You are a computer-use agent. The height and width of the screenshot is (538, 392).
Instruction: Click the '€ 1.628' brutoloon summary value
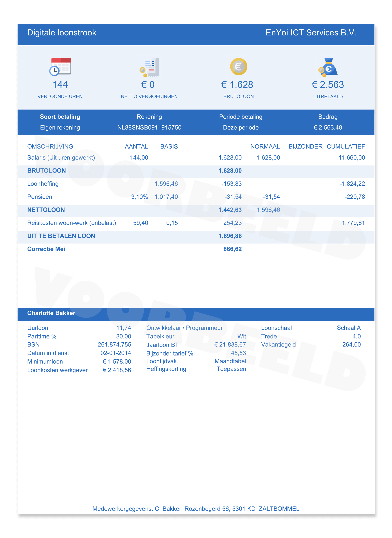(237, 85)
